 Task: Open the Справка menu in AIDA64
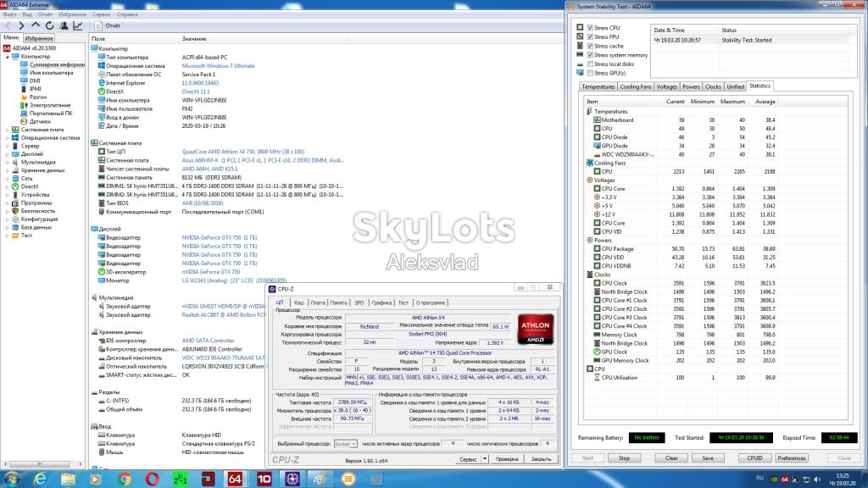pos(127,14)
